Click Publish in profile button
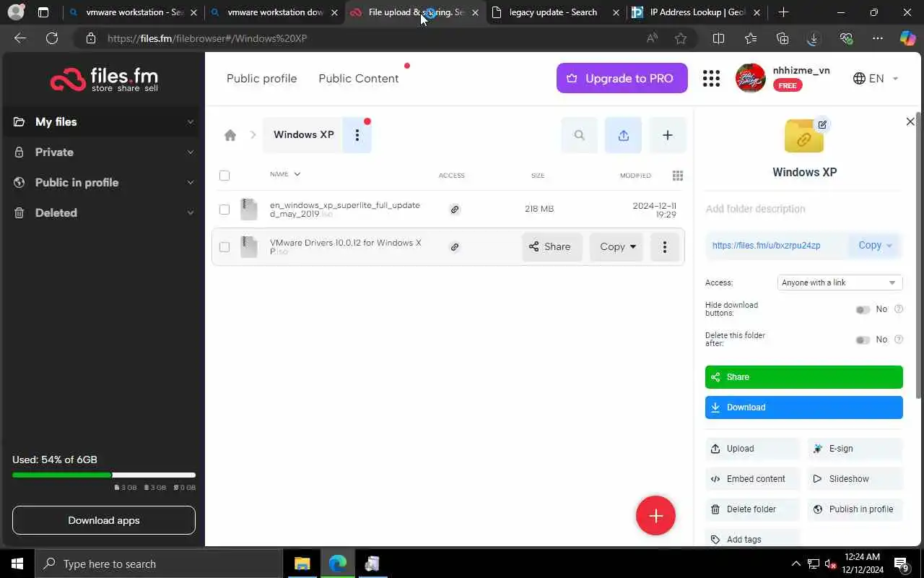924x578 pixels. [x=855, y=509]
